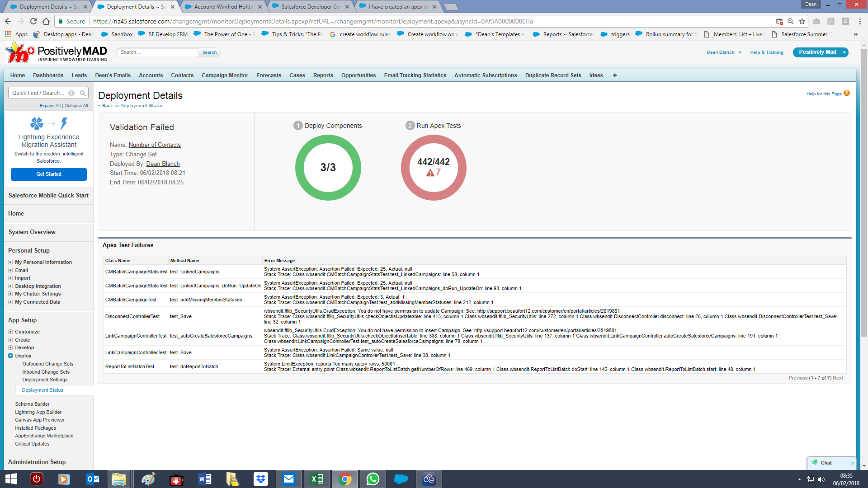Expand the Customize setup section
Image resolution: width=868 pixels, height=488 pixels.
(x=10, y=332)
